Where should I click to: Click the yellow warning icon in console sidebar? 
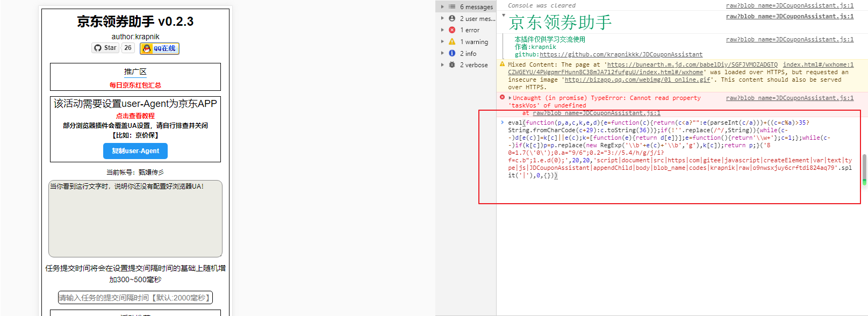pyautogui.click(x=452, y=41)
